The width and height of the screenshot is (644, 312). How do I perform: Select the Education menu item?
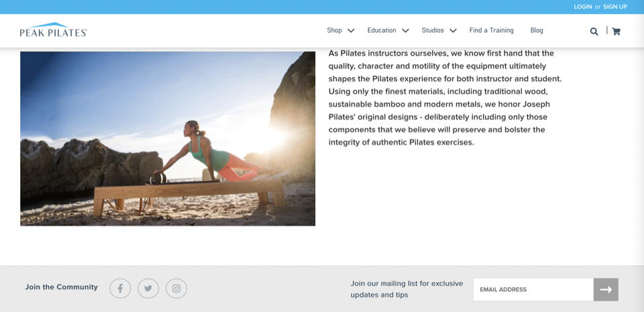[381, 30]
